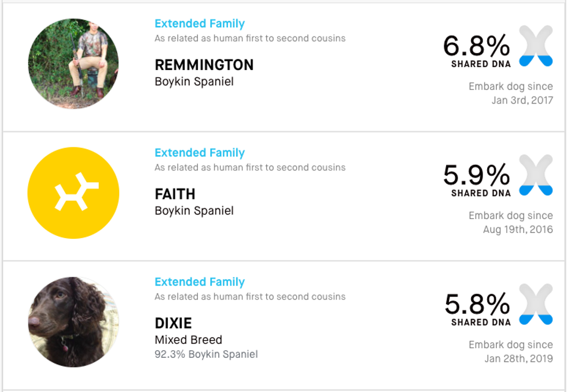This screenshot has width=567, height=392.
Task: Click the chromosome icon beside 6.8%
Action: [x=535, y=46]
